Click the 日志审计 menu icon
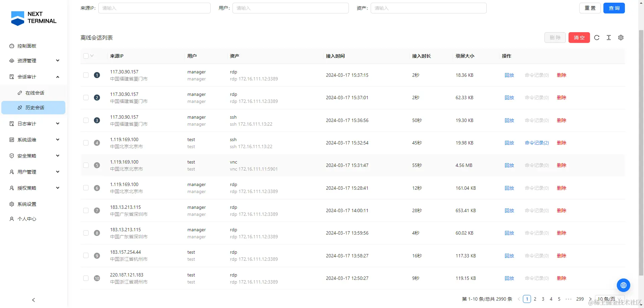 click(12, 124)
